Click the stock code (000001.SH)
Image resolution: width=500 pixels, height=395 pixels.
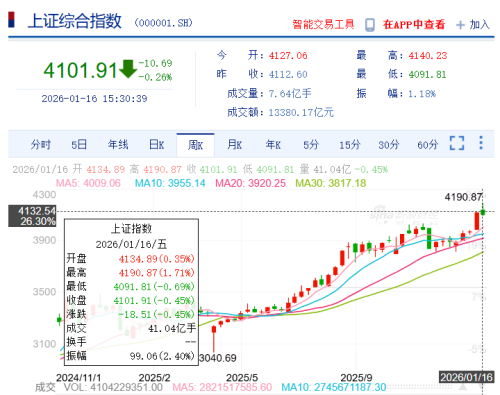163,23
